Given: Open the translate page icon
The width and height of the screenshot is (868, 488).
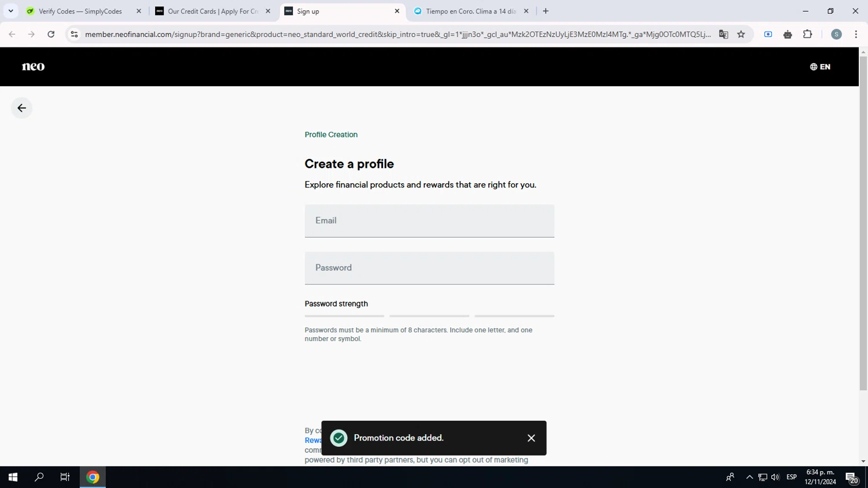Looking at the screenshot, I should [723, 34].
